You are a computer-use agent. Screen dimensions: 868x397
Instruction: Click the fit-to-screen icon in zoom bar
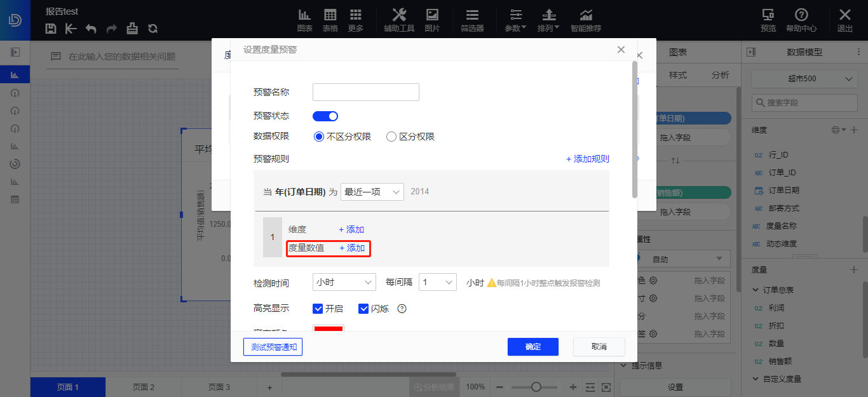pyautogui.click(x=606, y=387)
